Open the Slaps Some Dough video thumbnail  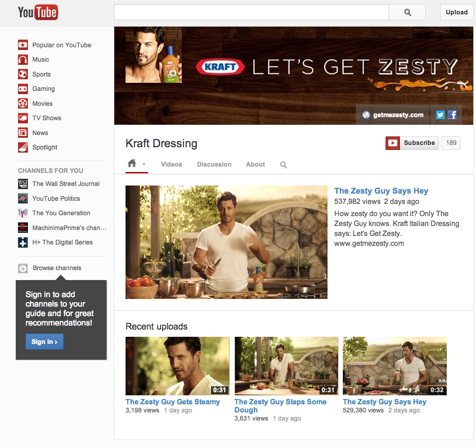click(286, 366)
